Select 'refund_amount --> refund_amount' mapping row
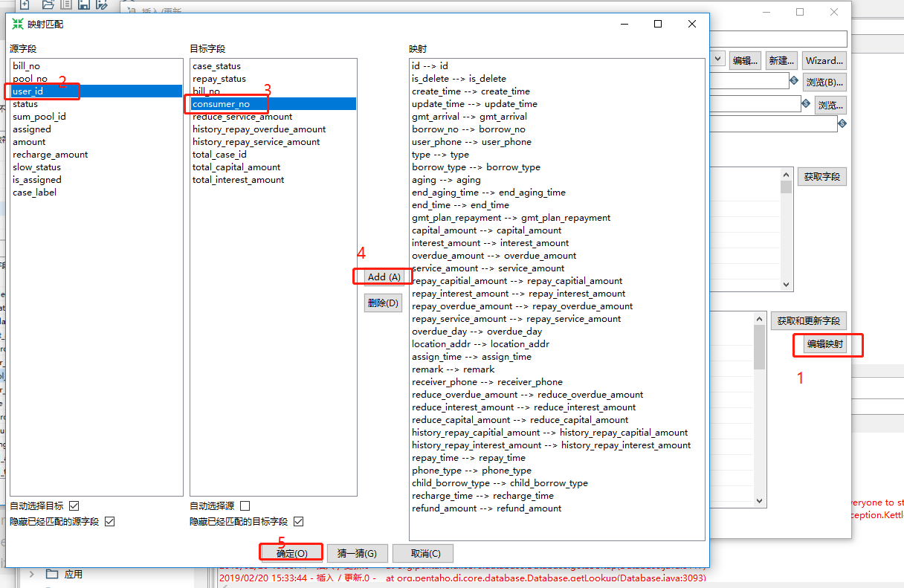This screenshot has width=904, height=588. point(556,508)
